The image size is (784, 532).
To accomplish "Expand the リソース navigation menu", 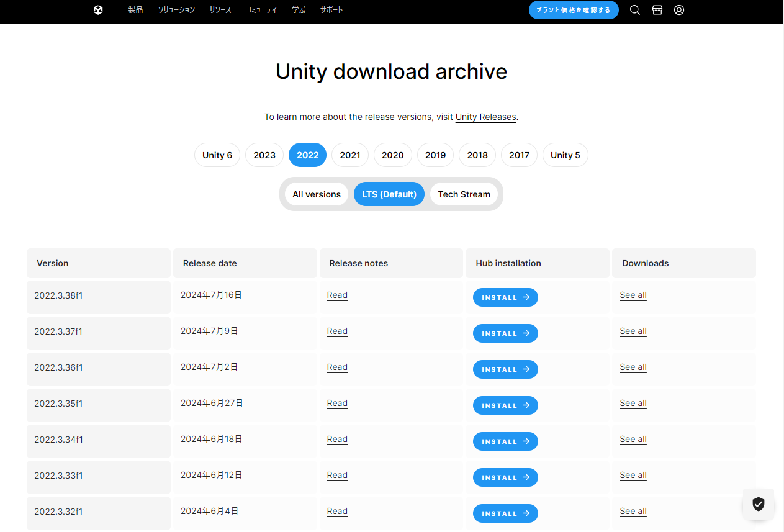I will point(220,10).
